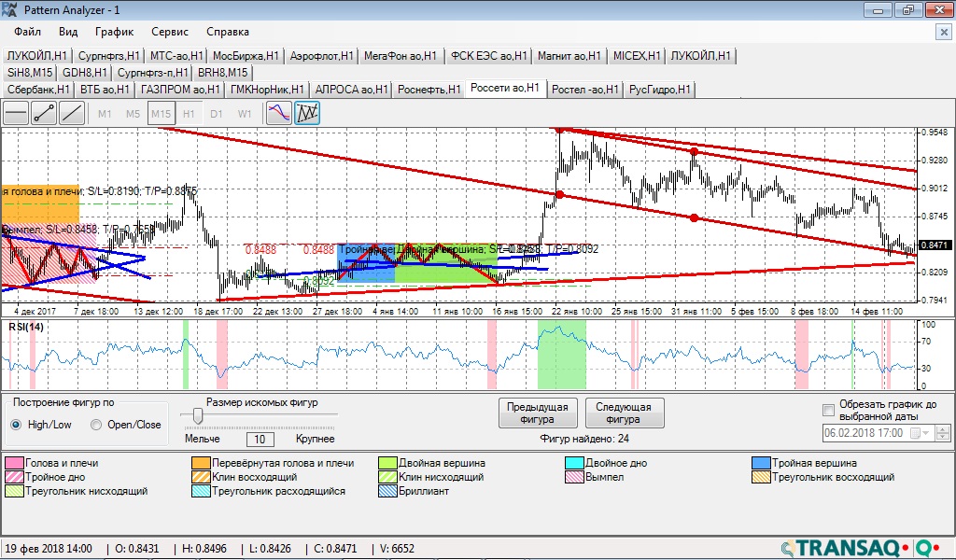Switch to the Магнит ао,H1 tab
Image resolution: width=956 pixels, height=560 pixels.
(569, 56)
